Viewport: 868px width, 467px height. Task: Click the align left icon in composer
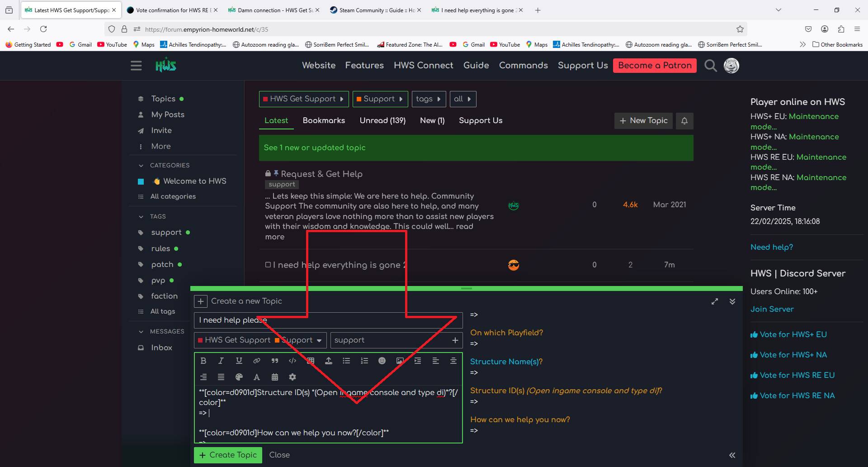(x=436, y=361)
